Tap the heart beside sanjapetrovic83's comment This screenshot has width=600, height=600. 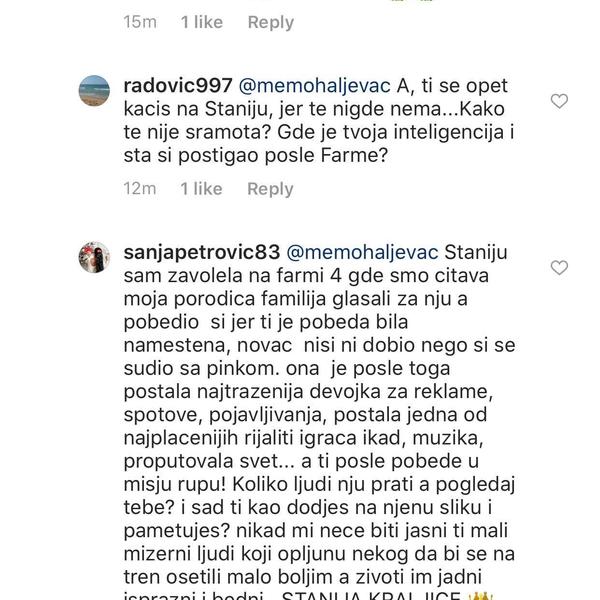pos(560,268)
